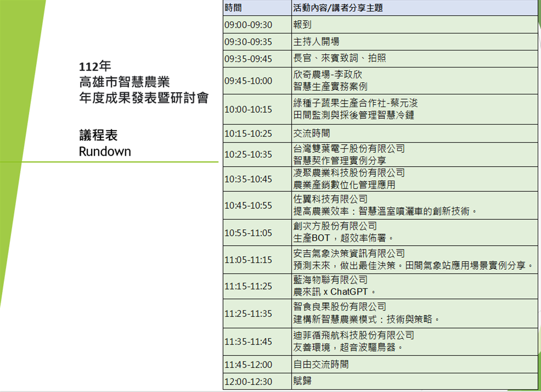541x392 pixels.
Task: Click '生產BOT，超效率佈署' line
Action: (x=343, y=238)
